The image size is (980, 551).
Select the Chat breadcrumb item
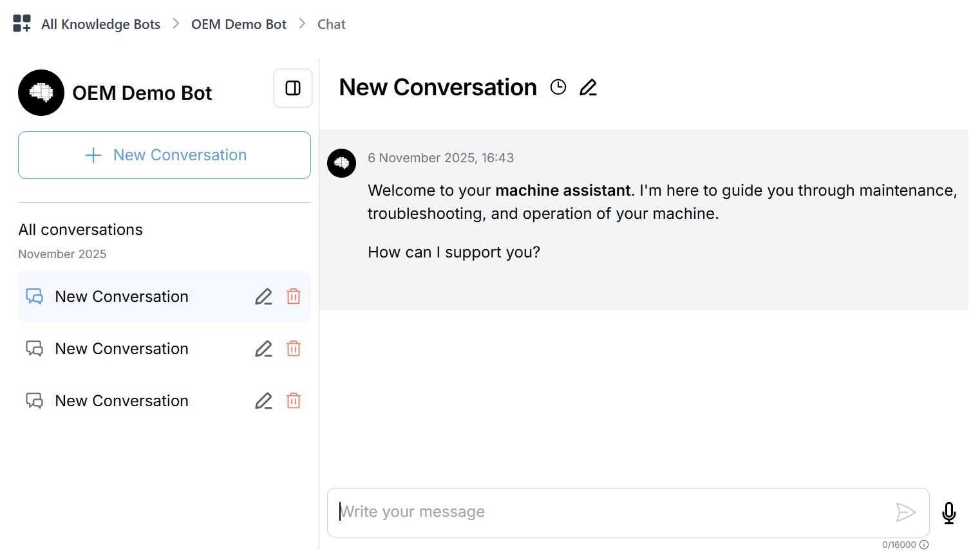[331, 24]
